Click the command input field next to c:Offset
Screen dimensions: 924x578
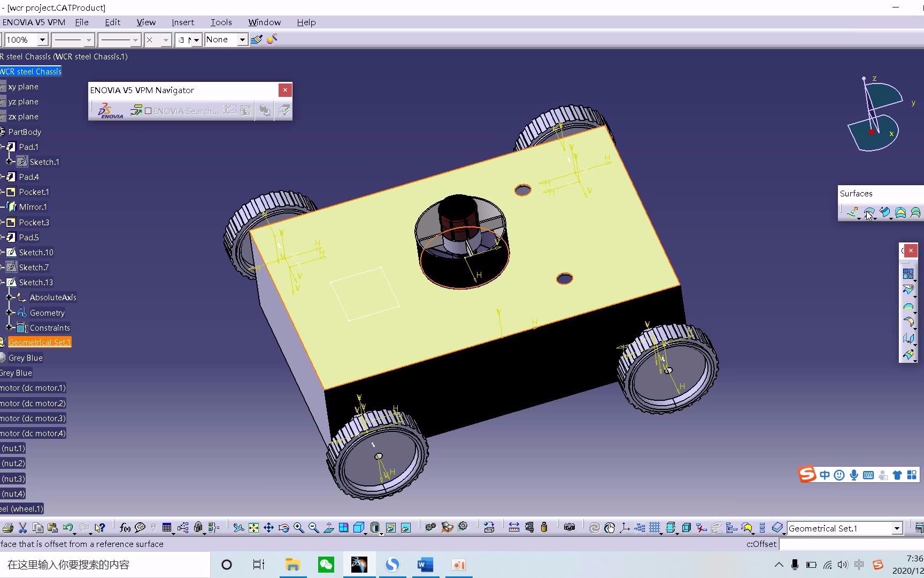point(851,544)
